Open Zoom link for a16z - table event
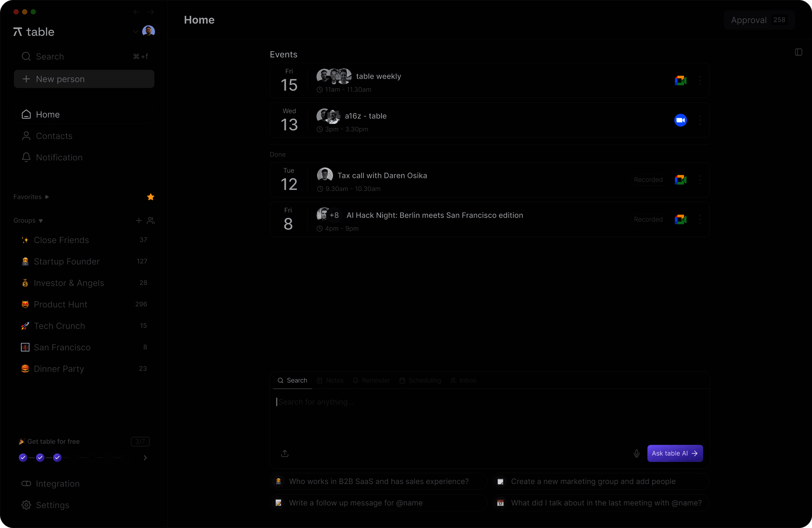Viewport: 812px width, 528px height. click(680, 120)
